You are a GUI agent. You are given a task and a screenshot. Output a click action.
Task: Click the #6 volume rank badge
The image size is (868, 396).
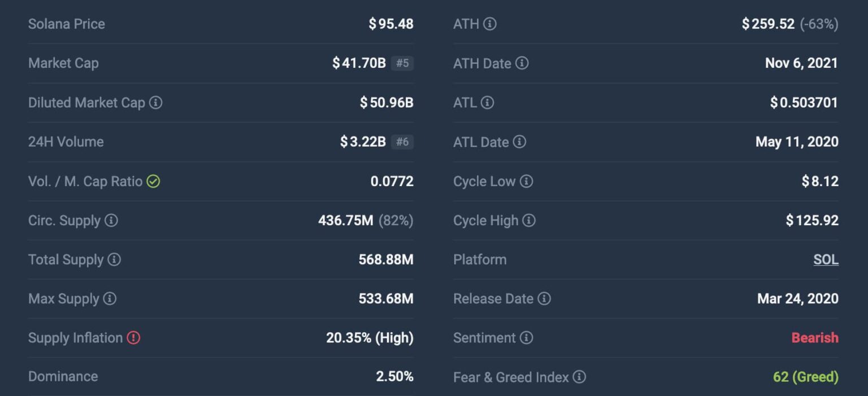click(x=402, y=142)
